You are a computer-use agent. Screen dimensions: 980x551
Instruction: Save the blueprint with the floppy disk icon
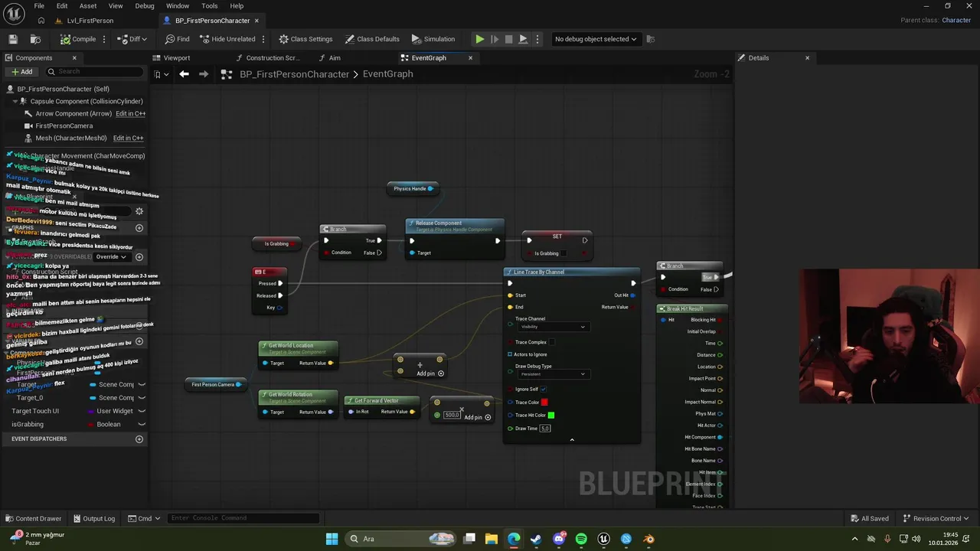13,39
